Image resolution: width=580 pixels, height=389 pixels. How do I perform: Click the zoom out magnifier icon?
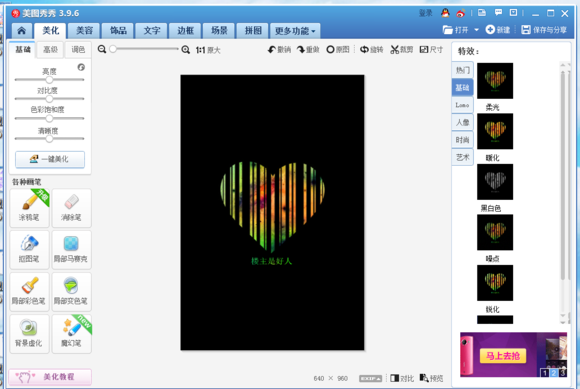click(102, 49)
